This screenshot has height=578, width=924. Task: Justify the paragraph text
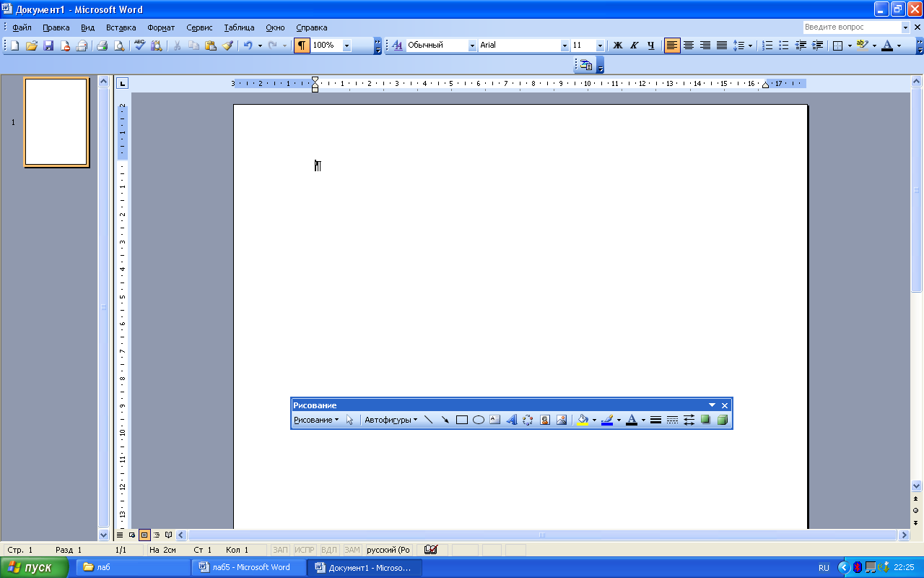click(722, 46)
